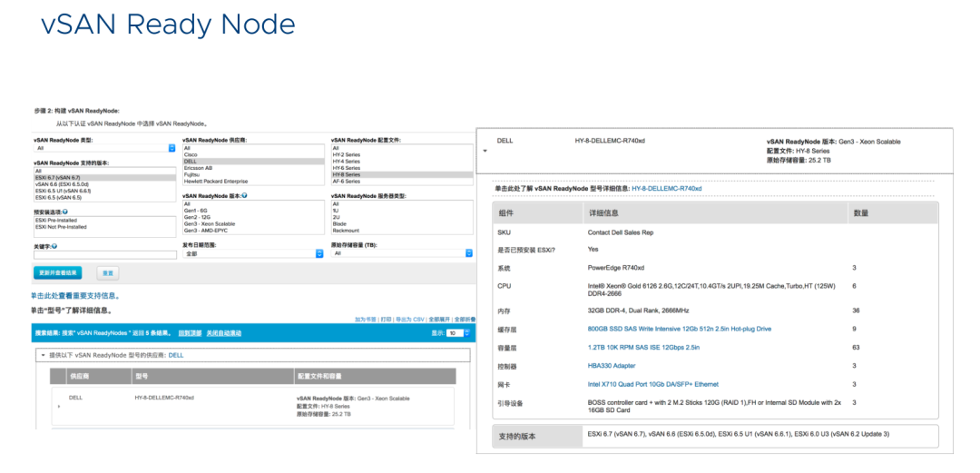980x473 pixels.
Task: Open help icon beside vSAN ReadyNode 版本 label
Action: click(x=244, y=195)
